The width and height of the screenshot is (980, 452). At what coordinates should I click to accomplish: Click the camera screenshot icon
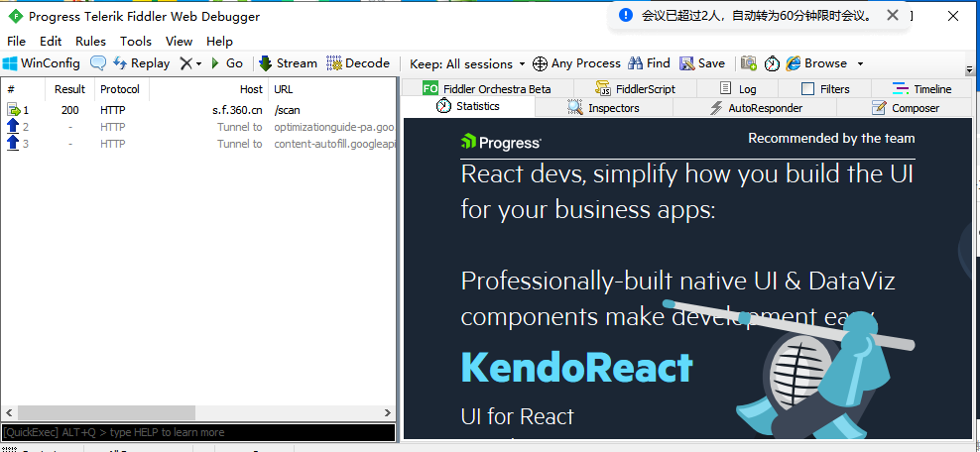749,63
